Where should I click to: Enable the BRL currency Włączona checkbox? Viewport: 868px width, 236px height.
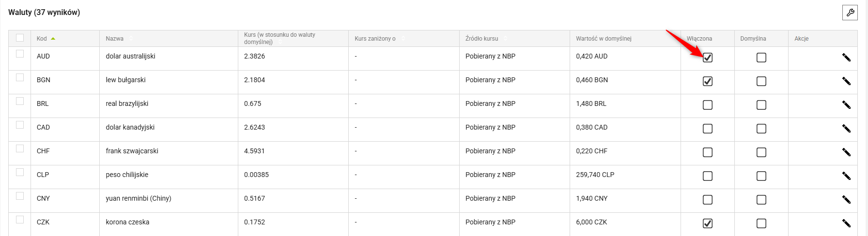pyautogui.click(x=708, y=105)
